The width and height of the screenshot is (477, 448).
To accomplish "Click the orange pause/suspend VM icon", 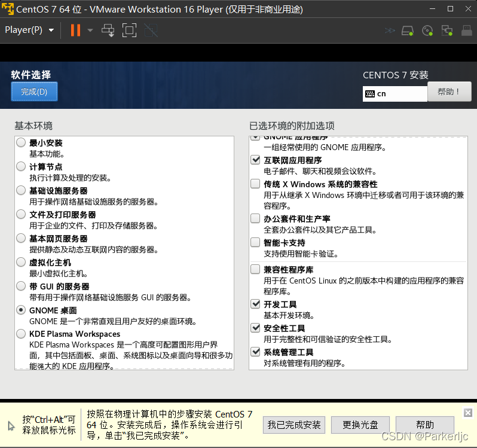I will tap(75, 30).
